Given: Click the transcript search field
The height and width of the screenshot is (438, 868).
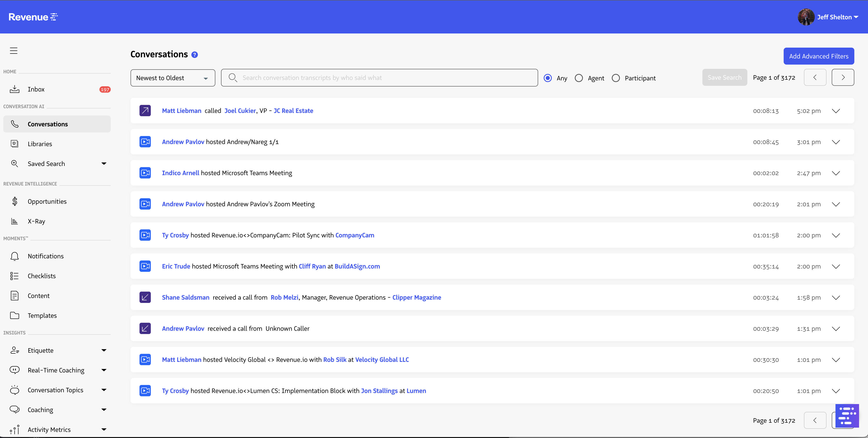Looking at the screenshot, I should [x=384, y=78].
